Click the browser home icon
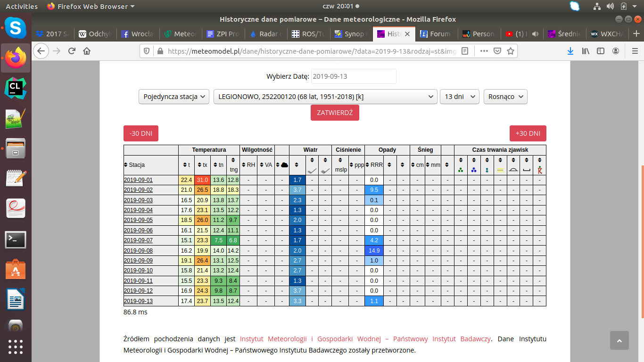Viewport: 644px width, 362px height. coord(87,51)
